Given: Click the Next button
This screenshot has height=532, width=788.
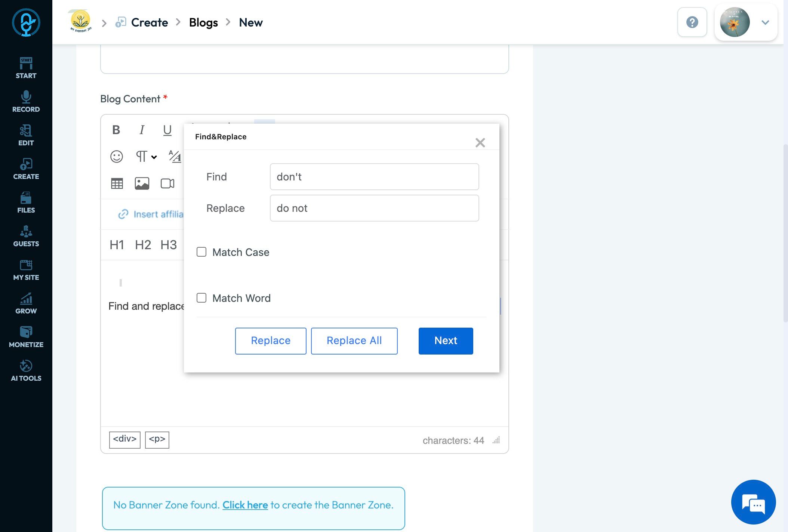Looking at the screenshot, I should click(446, 341).
